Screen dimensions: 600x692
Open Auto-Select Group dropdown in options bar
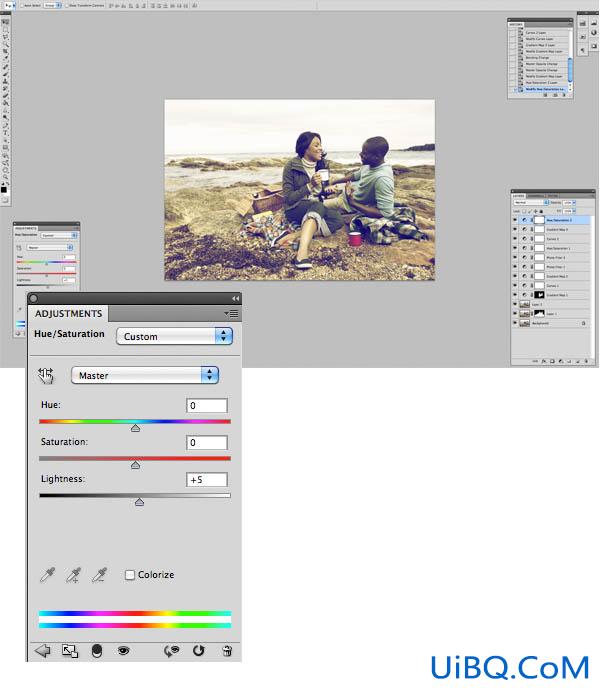click(52, 5)
